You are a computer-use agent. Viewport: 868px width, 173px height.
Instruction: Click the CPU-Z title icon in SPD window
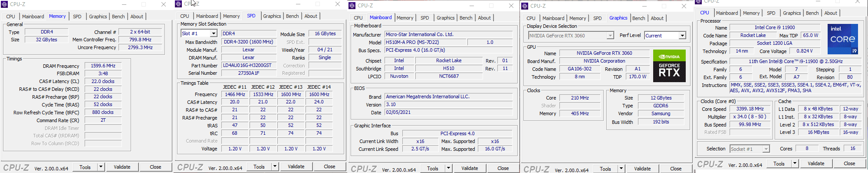pos(178,4)
